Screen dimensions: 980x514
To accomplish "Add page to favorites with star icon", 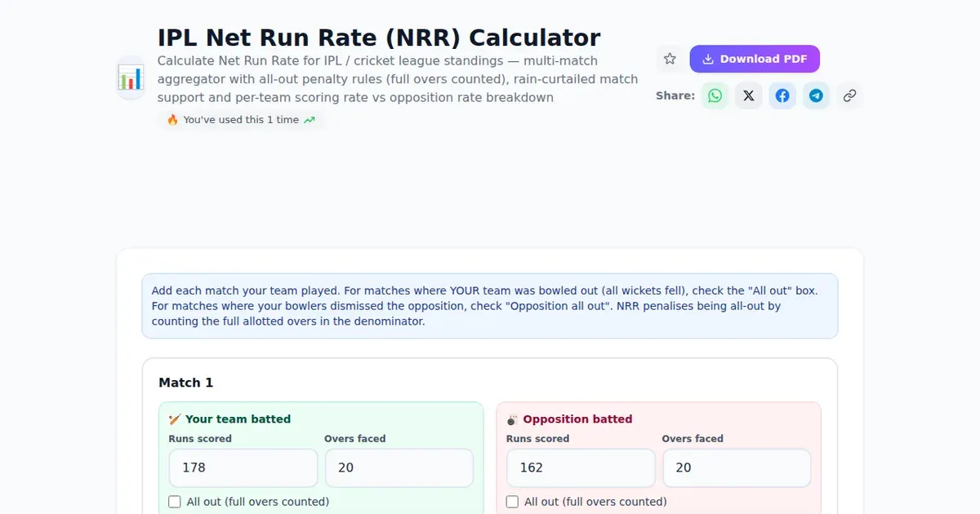I will 670,59.
